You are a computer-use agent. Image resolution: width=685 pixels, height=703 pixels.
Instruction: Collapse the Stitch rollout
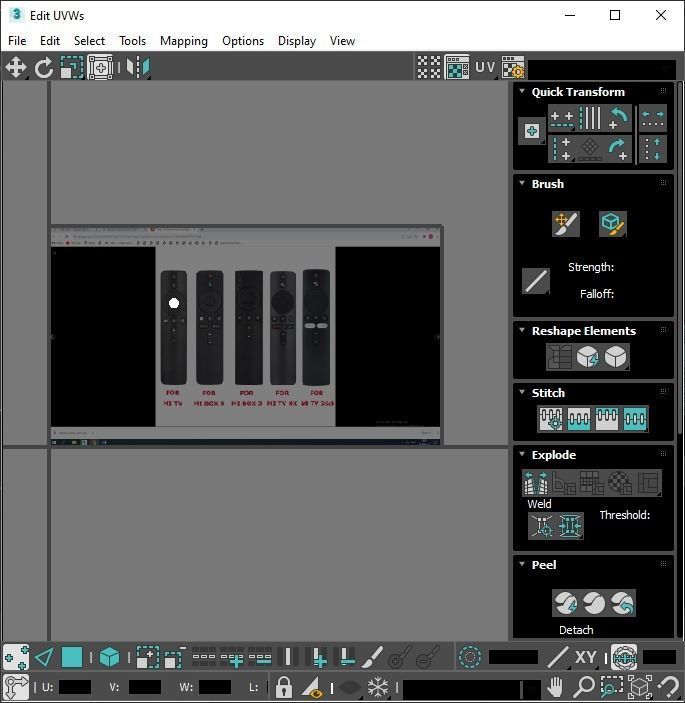(522, 392)
